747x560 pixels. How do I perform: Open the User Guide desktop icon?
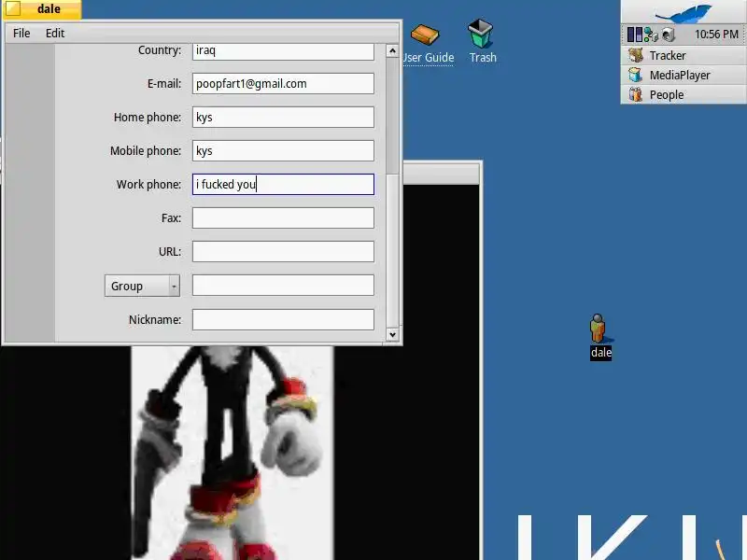[428, 44]
